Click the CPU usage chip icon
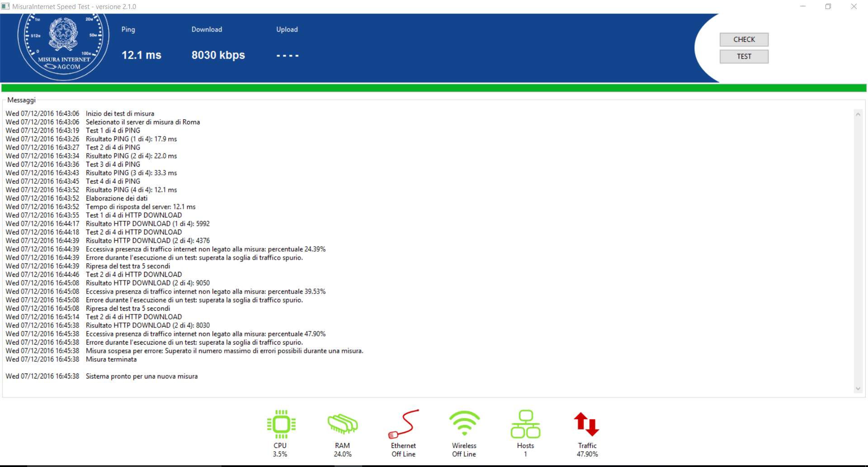The image size is (868, 467). pos(281,424)
